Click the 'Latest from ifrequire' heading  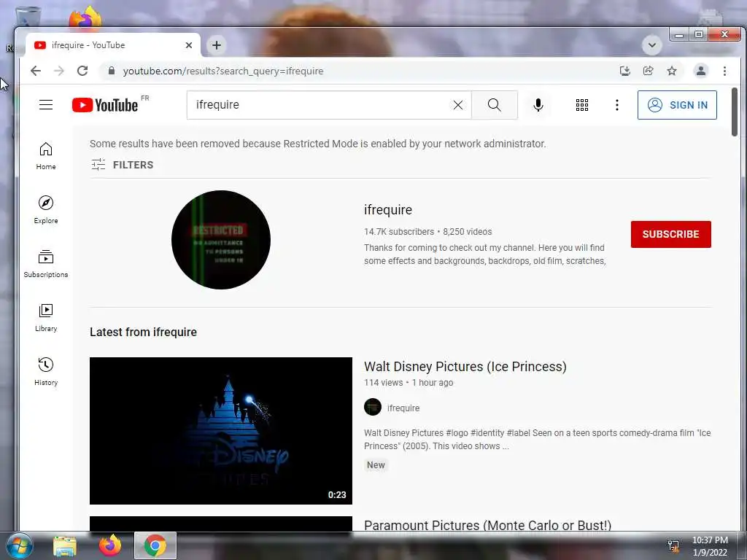tap(143, 332)
